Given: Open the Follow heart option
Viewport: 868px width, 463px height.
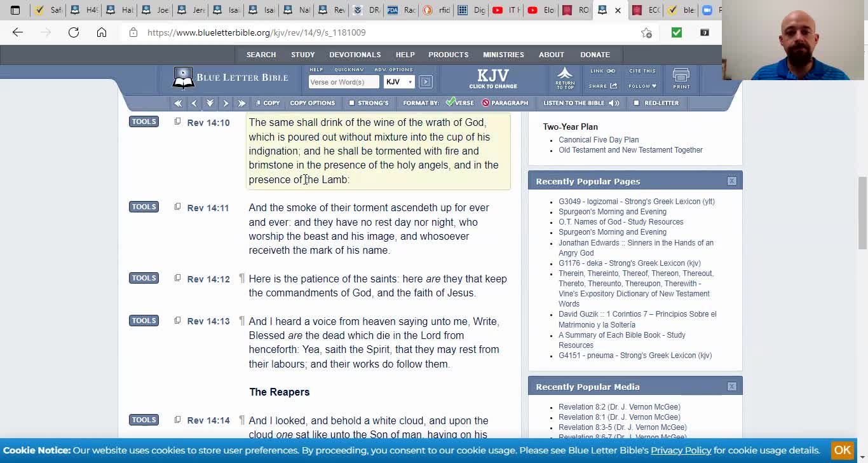Looking at the screenshot, I should tap(642, 86).
